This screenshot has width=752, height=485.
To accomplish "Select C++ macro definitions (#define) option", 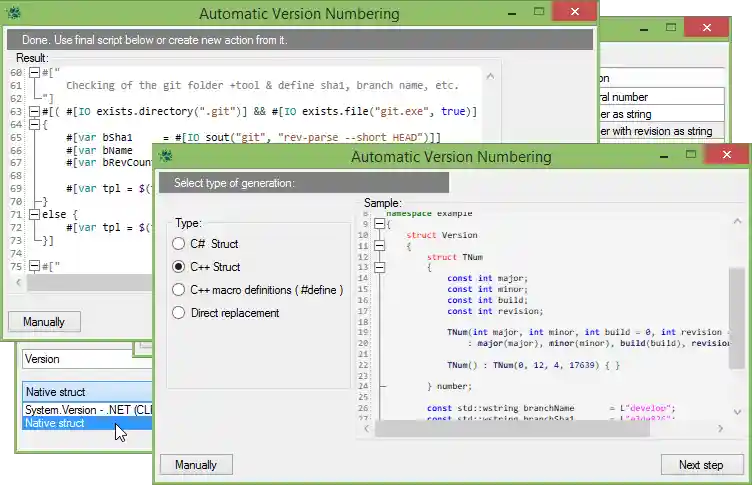I will [x=178, y=290].
